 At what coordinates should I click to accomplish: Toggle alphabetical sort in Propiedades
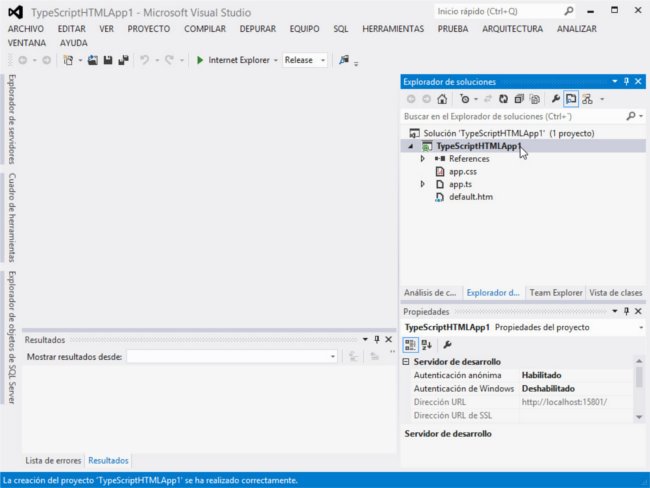(x=426, y=345)
